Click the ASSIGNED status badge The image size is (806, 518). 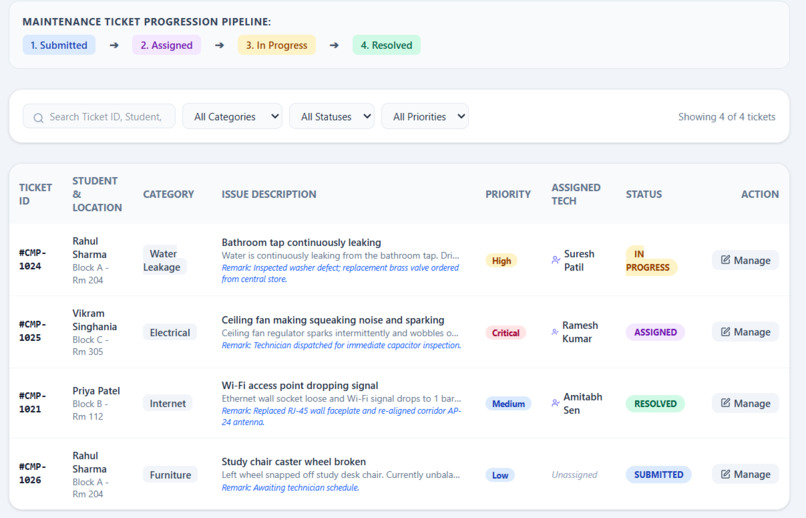pos(655,332)
